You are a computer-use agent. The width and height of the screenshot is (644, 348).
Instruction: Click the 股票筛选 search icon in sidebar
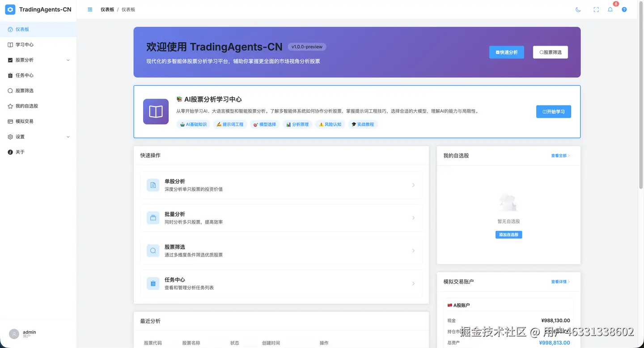click(10, 91)
